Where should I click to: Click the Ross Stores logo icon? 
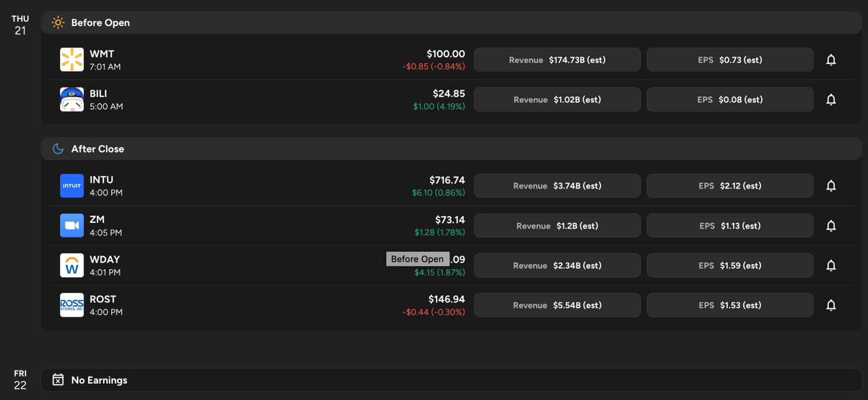(72, 305)
